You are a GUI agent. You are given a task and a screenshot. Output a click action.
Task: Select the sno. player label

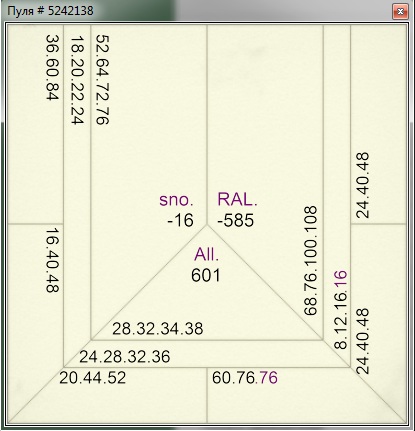coord(176,200)
